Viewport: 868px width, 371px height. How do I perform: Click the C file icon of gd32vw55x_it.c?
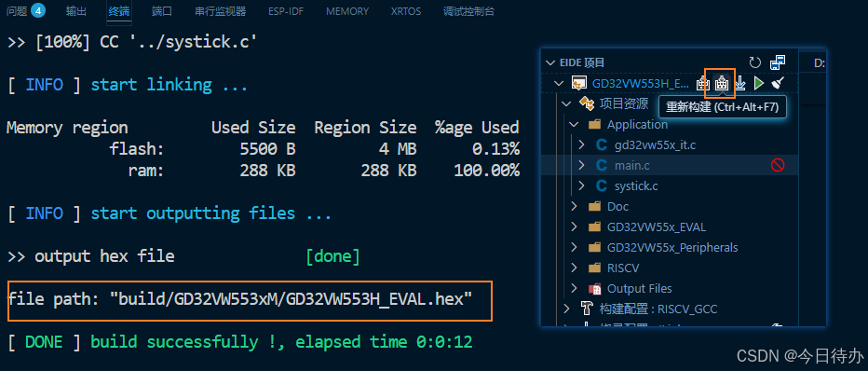[602, 145]
